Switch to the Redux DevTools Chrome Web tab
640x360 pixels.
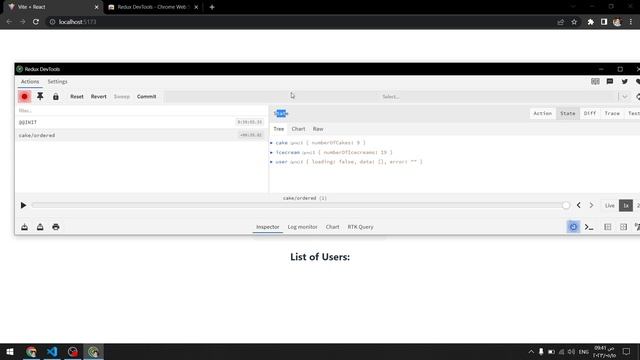[153, 7]
